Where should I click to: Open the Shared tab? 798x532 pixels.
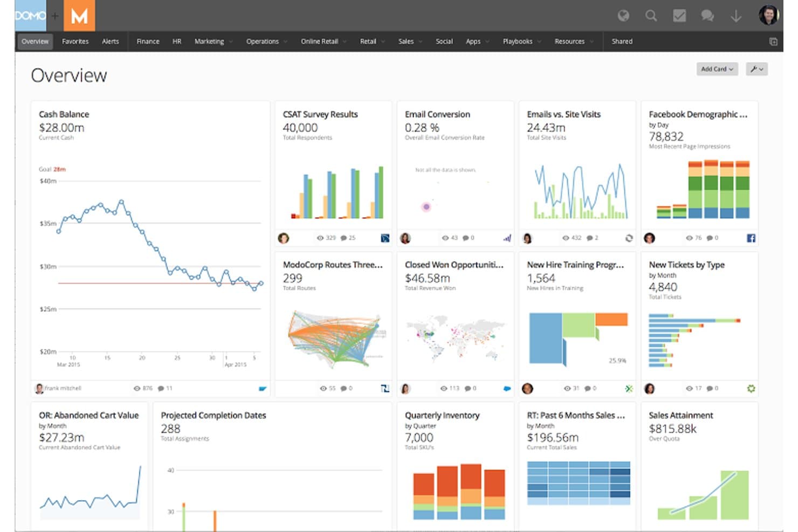(622, 42)
